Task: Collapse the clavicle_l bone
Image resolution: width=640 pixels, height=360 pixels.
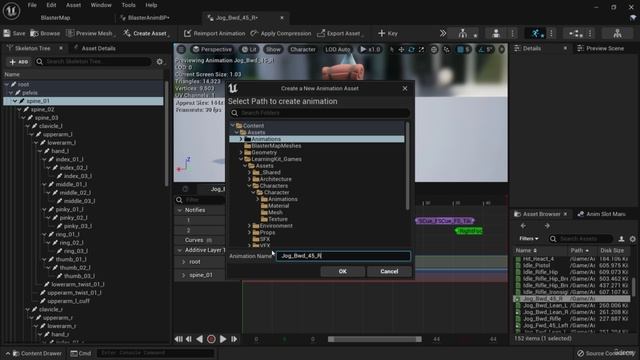Action: (28, 126)
